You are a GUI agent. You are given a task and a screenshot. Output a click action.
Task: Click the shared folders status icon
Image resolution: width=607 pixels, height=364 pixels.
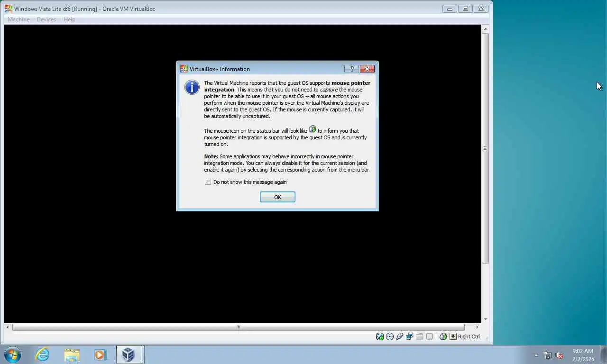pos(419,337)
